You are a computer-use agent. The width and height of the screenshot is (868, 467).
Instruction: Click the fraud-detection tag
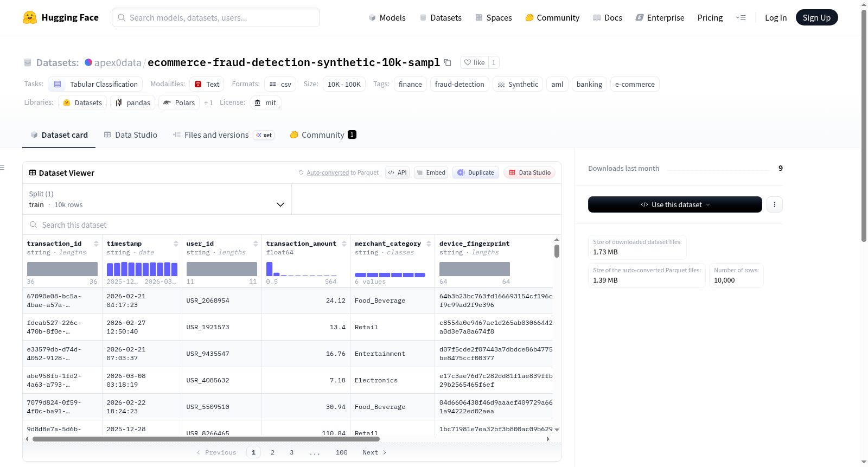click(x=459, y=84)
